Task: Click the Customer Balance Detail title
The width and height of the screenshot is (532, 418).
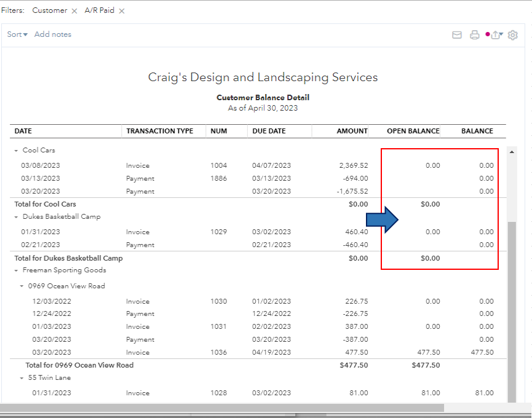Action: tap(263, 98)
